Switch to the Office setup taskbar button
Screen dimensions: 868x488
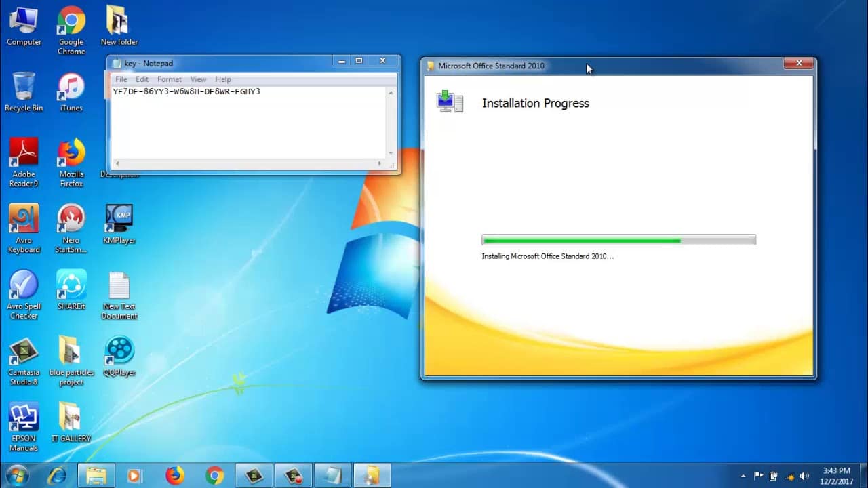[372, 475]
